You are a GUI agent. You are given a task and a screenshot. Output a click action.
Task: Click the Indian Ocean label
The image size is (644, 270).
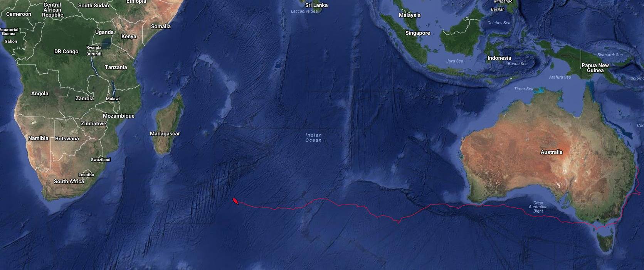pos(314,138)
